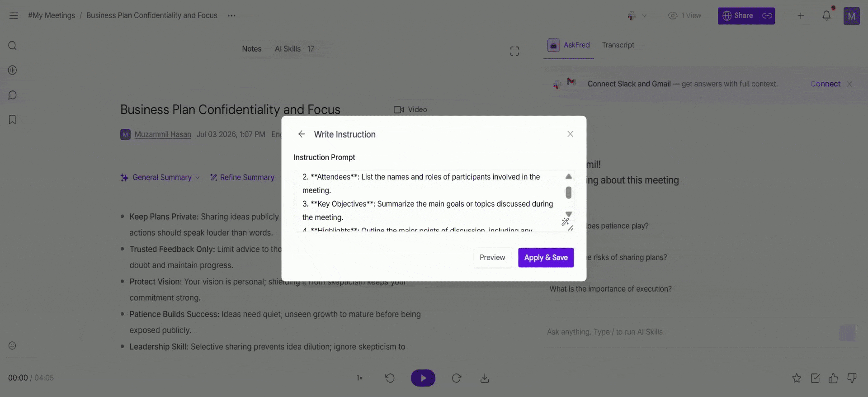This screenshot has width=868, height=397.
Task: Star this meeting with the star icon
Action: [797, 378]
